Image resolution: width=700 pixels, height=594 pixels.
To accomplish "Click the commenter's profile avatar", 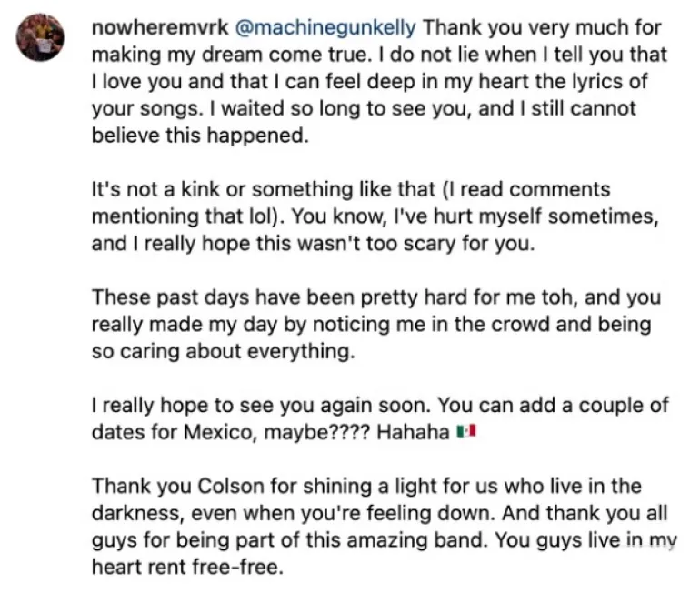I will pos(41,37).
